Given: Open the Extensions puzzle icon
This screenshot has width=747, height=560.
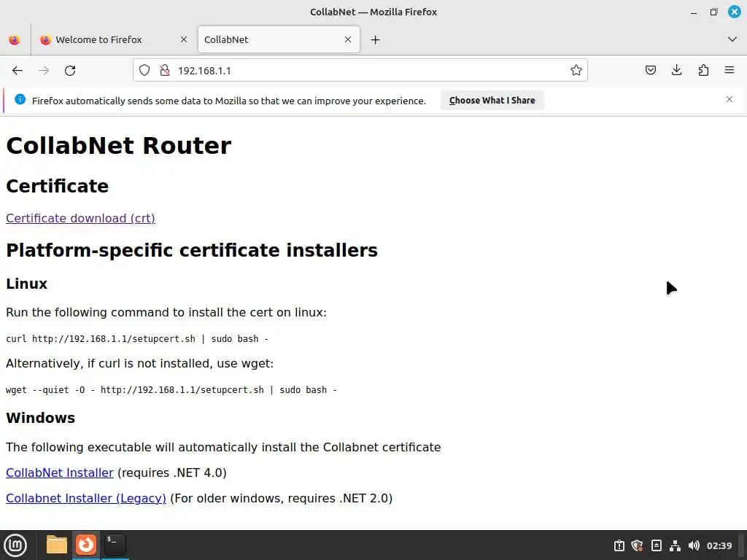Looking at the screenshot, I should [703, 71].
